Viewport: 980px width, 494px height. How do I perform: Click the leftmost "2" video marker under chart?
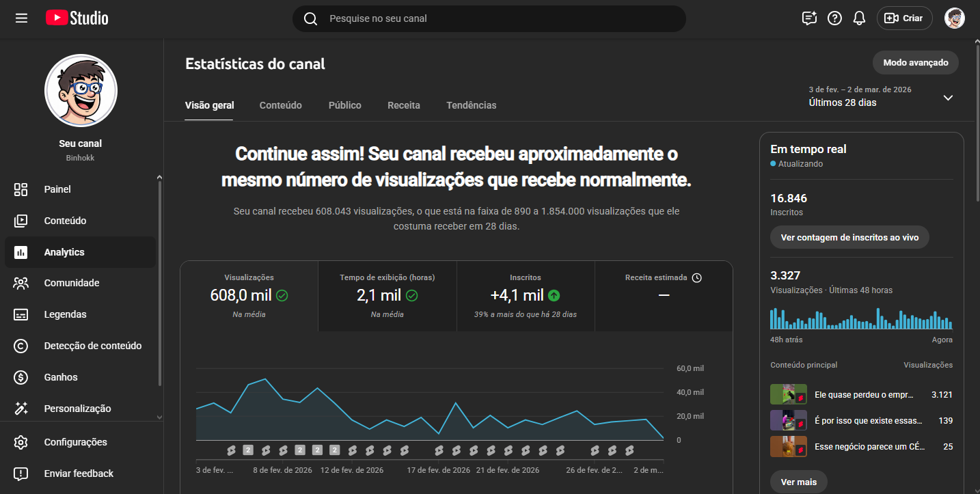[x=248, y=450]
